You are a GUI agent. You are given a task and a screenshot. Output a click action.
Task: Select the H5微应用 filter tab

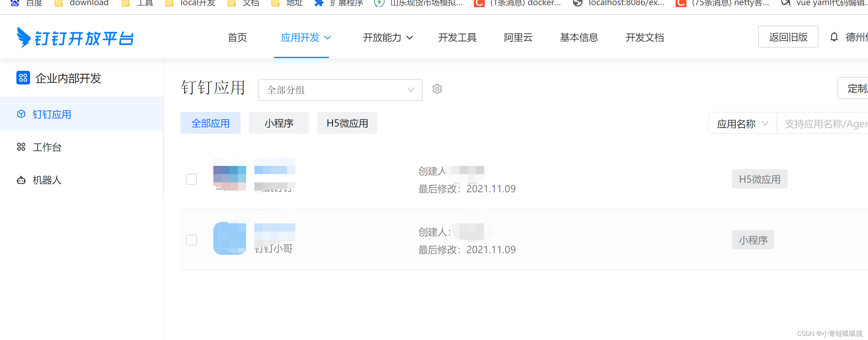click(x=347, y=123)
